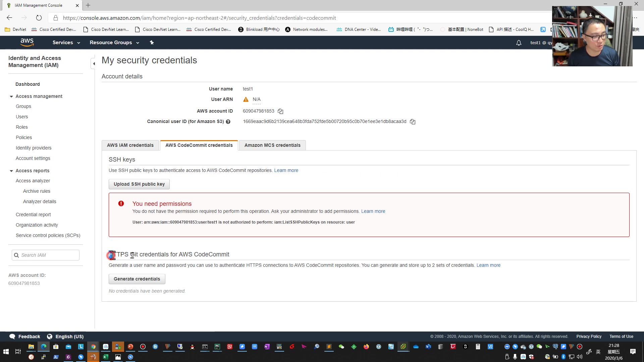Open Chrome from the taskbar

point(93,347)
